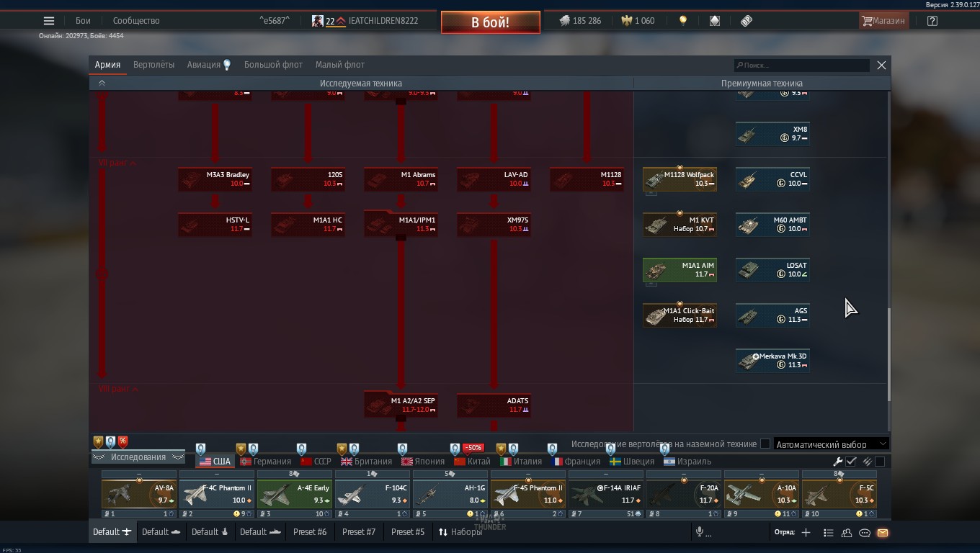Open the Наборы presets list
This screenshot has width=980, height=553.
click(460, 532)
